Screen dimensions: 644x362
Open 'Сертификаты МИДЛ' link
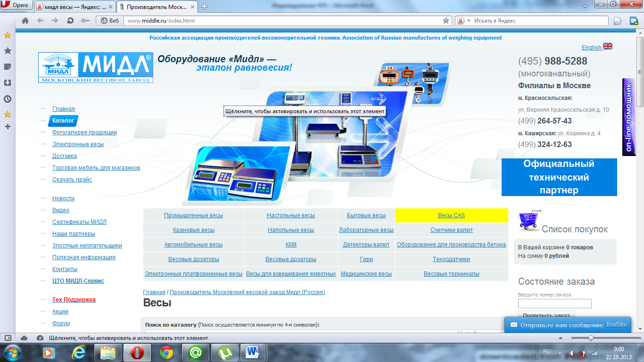79,222
